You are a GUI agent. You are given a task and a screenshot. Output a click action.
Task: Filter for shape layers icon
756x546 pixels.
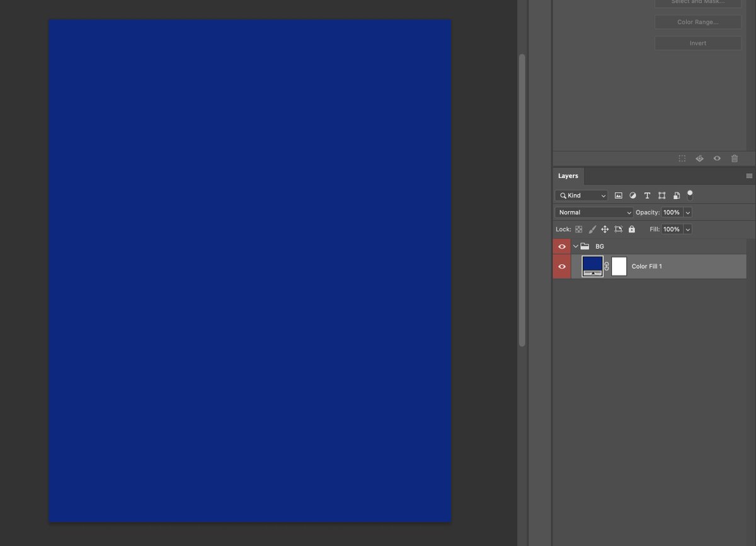tap(661, 195)
